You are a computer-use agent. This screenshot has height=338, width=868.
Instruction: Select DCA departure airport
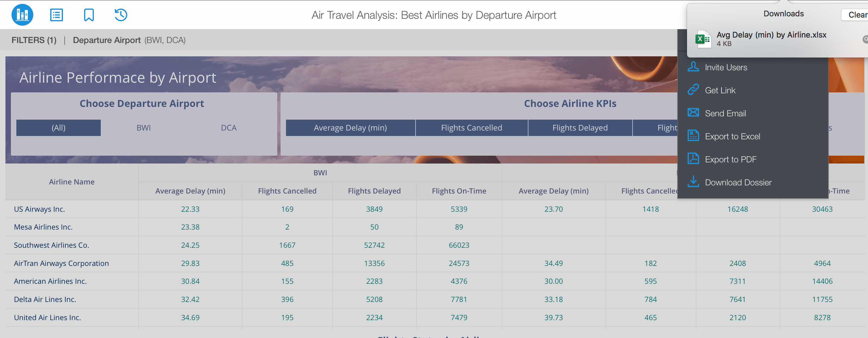point(229,128)
